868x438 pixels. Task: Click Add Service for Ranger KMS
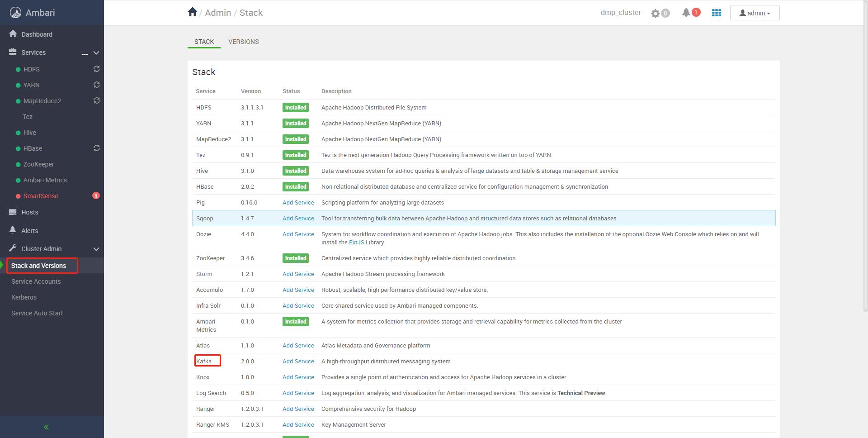click(x=298, y=424)
